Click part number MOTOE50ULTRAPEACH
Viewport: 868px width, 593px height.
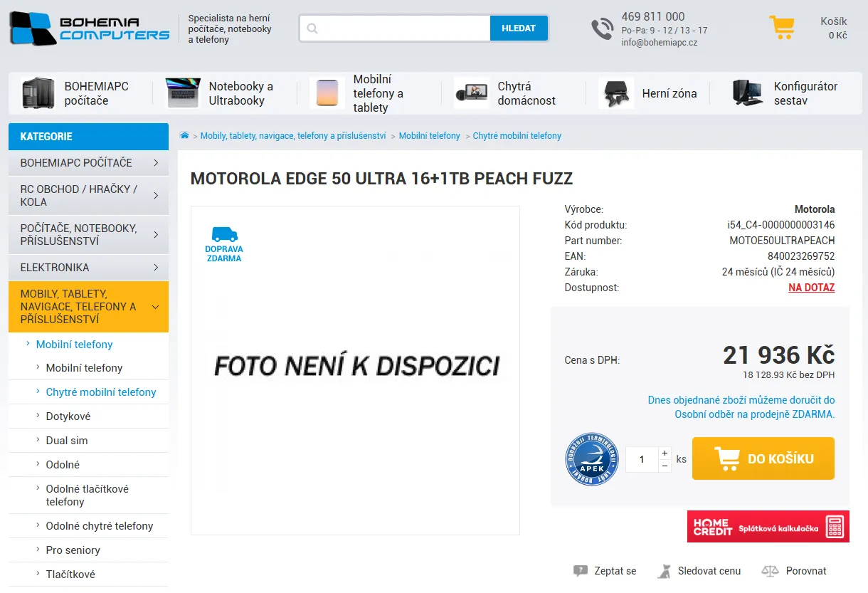coord(782,241)
